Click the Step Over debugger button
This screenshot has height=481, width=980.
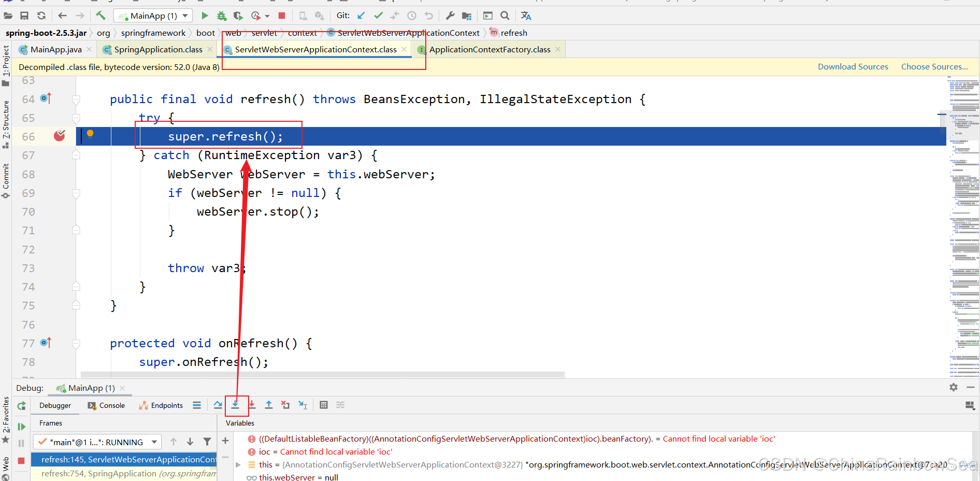(x=218, y=405)
